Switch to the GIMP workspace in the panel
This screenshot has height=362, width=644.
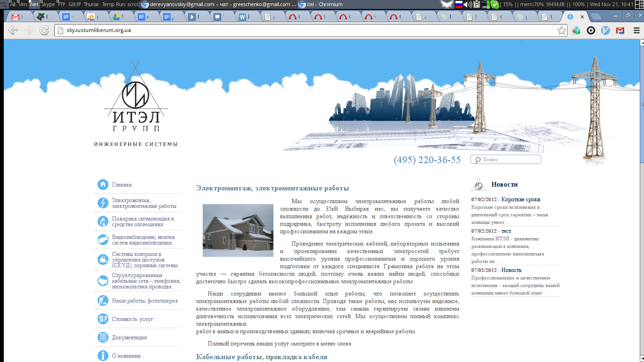(74, 4)
